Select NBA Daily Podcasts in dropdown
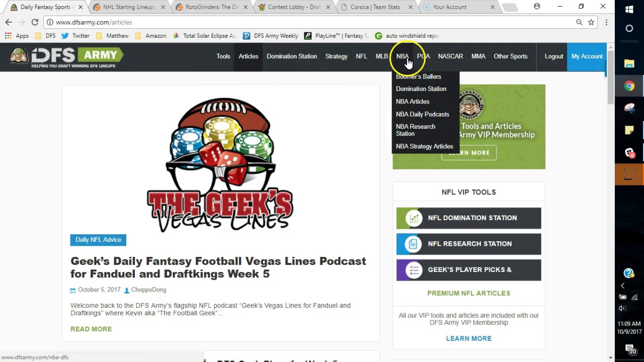Screen dimensions: 644x362 tap(423, 114)
